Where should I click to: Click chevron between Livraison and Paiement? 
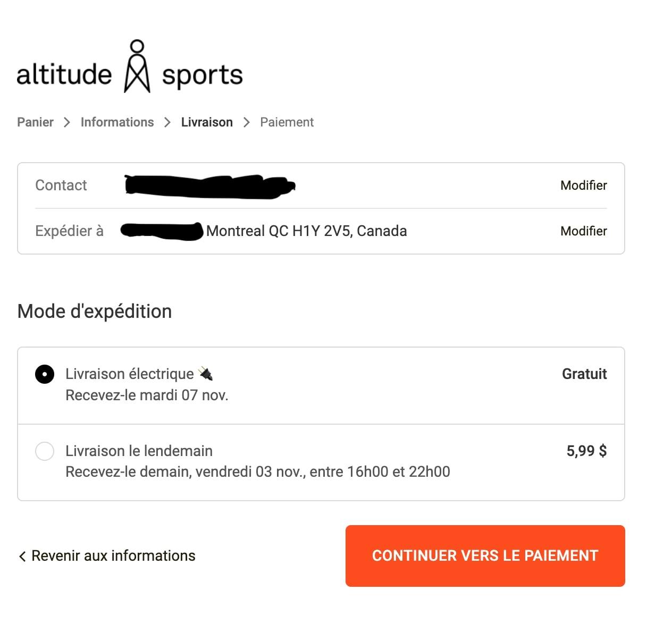click(x=246, y=123)
